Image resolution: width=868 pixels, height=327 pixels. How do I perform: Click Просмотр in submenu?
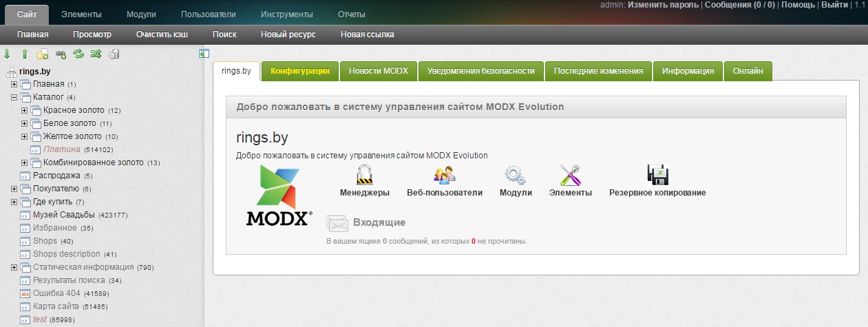coord(92,34)
